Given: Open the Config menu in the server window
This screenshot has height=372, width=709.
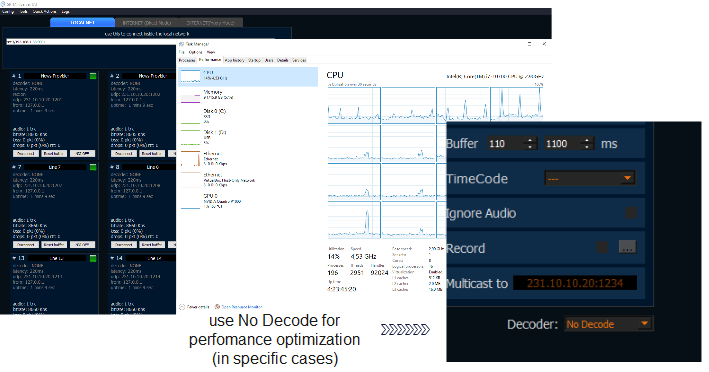Looking at the screenshot, I should pos(8,12).
